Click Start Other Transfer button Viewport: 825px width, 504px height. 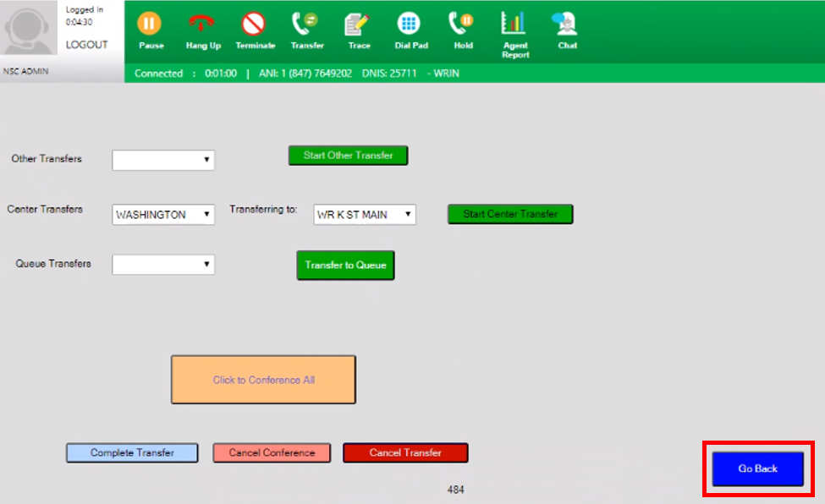tap(348, 156)
